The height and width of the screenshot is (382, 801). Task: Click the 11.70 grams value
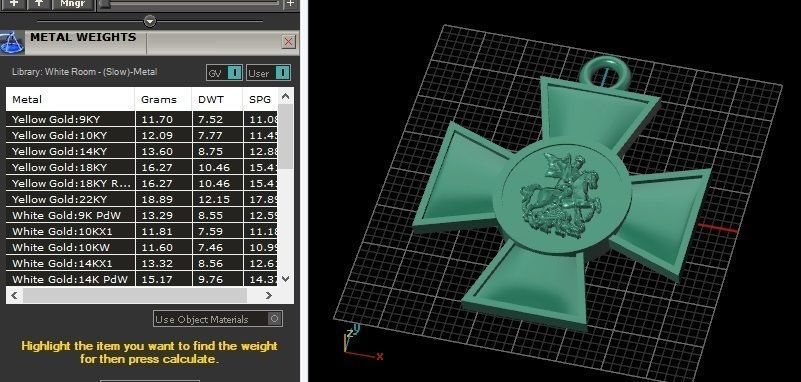point(157,120)
